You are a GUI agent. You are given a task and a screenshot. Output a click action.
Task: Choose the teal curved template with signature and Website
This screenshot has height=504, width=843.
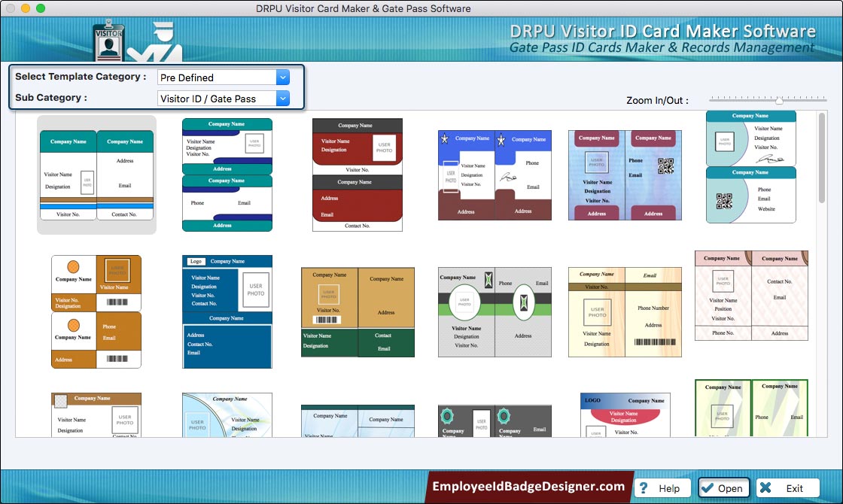[751, 167]
